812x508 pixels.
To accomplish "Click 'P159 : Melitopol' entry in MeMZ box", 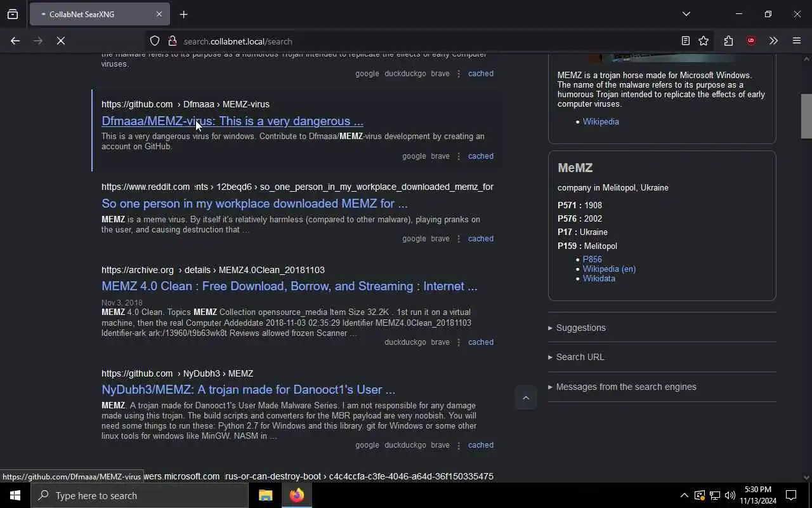I will pyautogui.click(x=587, y=246).
